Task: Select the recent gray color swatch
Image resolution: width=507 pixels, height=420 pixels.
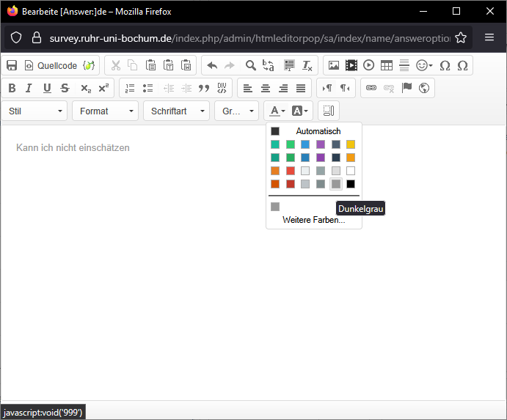Action: [275, 207]
